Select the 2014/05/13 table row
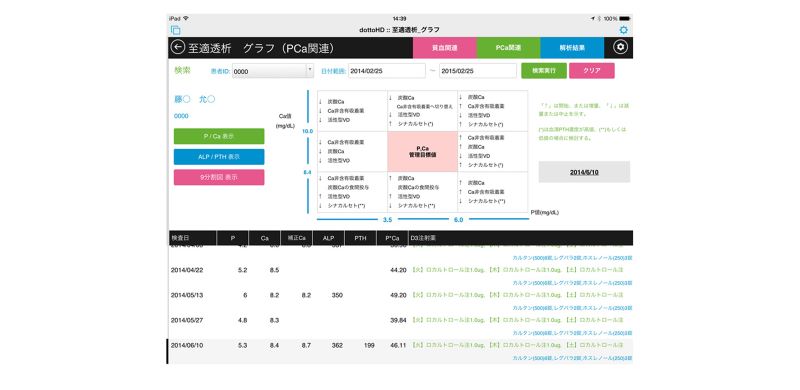This screenshot has height=390, width=800. [401, 295]
